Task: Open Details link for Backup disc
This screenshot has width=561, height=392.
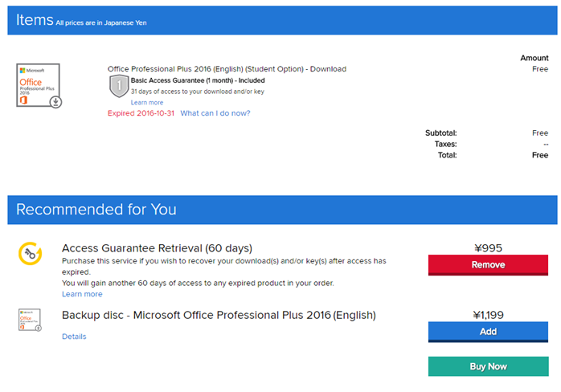Action: pyautogui.click(x=74, y=337)
